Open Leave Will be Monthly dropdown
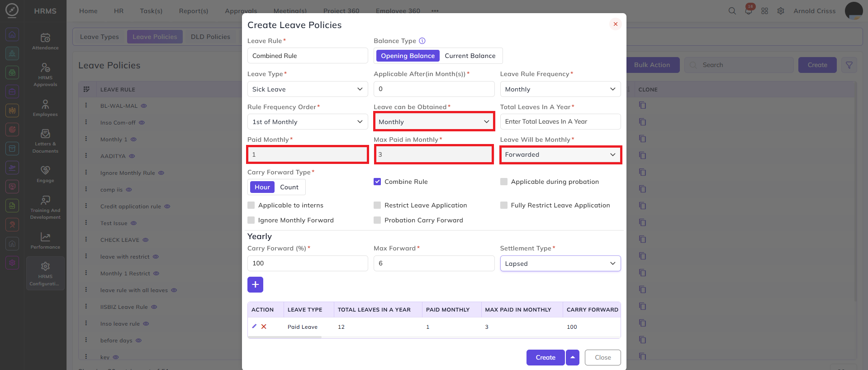Viewport: 868px width, 370px height. [x=560, y=154]
